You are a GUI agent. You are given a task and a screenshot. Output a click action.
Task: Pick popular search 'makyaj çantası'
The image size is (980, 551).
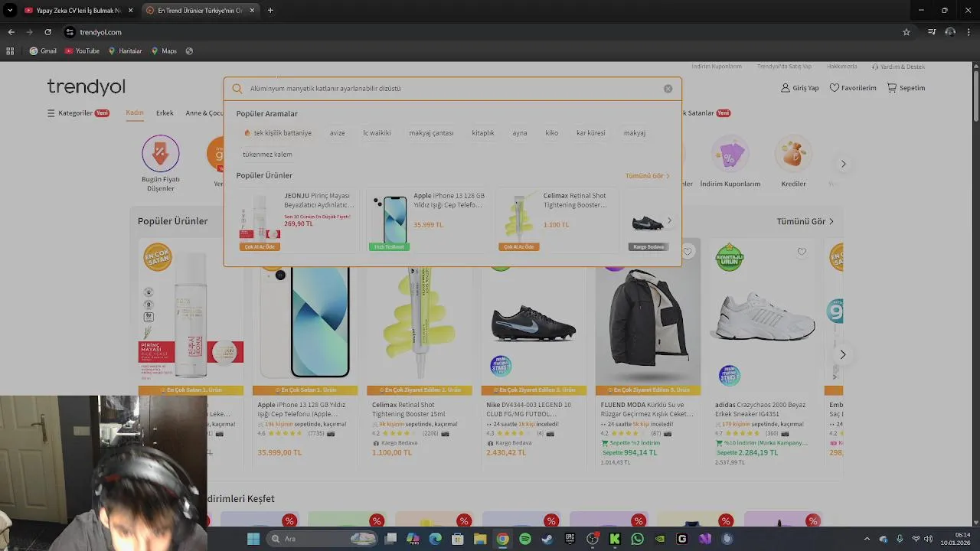coord(431,133)
